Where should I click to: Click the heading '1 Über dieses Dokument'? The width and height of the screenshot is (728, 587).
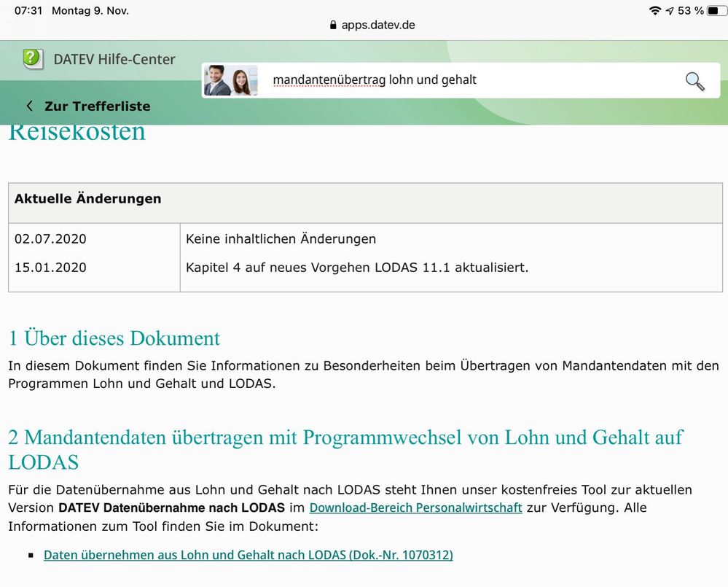tap(114, 338)
